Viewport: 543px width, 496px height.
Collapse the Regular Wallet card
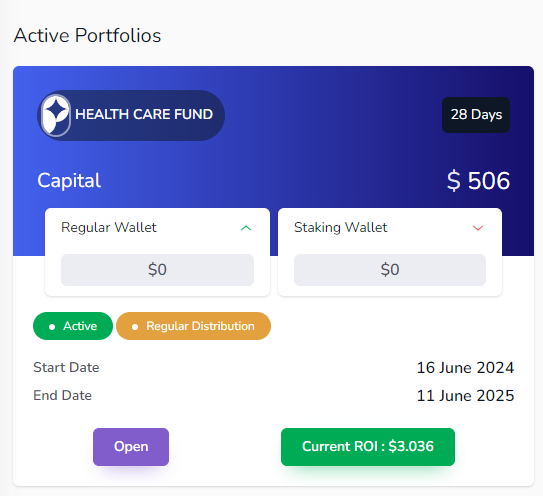(246, 228)
